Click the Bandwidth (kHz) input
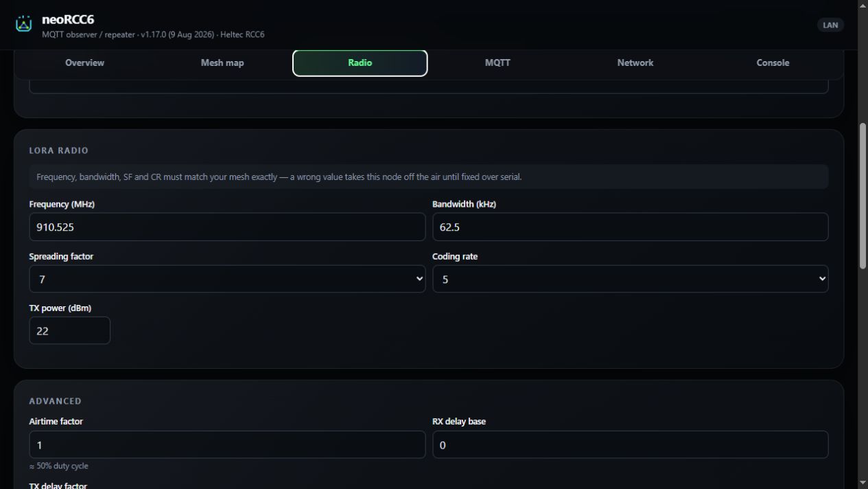Screen dimensions: 868x489 (630, 227)
